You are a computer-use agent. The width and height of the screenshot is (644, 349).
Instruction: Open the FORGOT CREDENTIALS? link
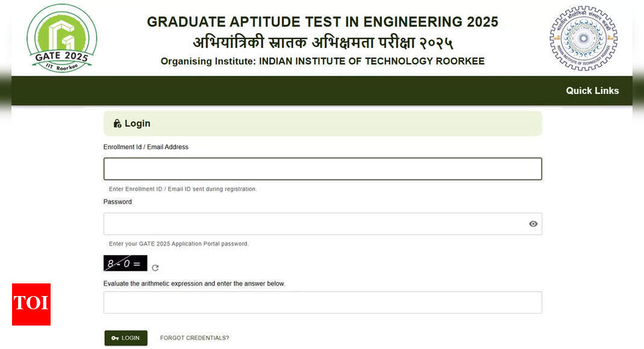[194, 338]
